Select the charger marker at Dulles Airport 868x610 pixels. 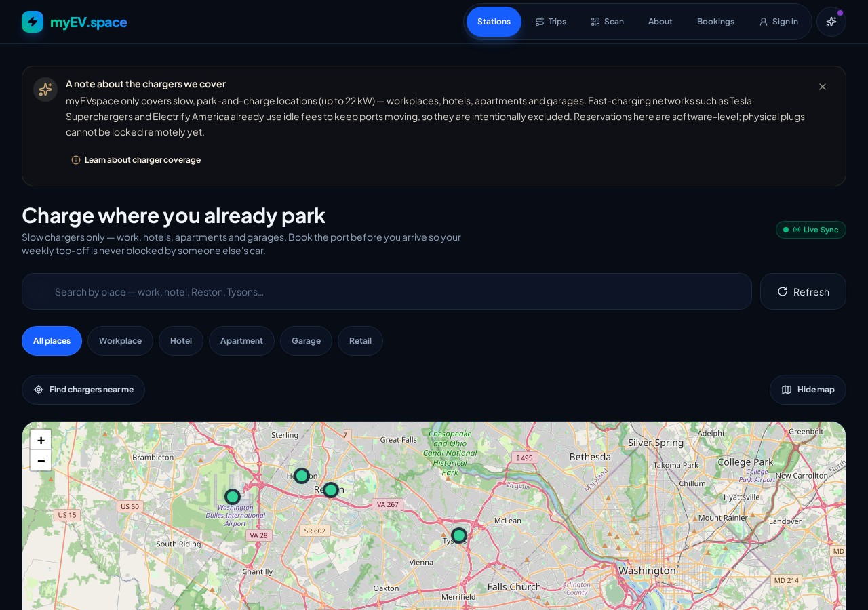click(233, 497)
